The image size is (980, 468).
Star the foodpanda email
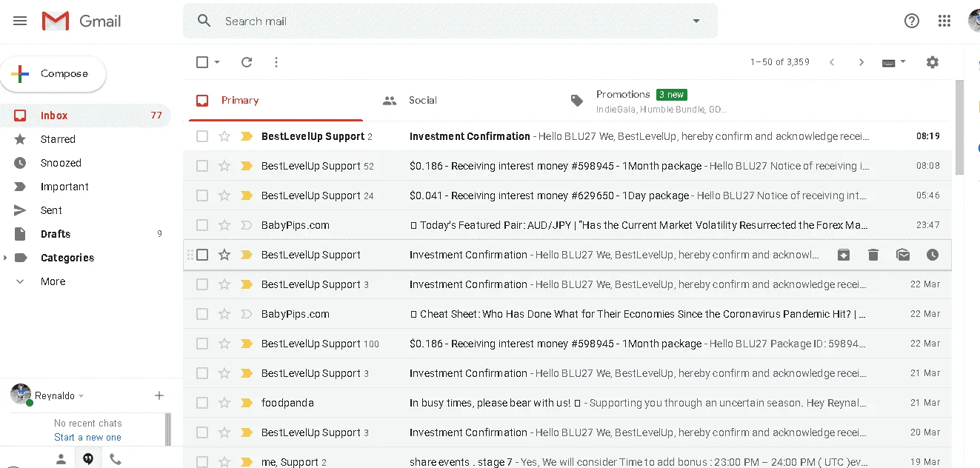pyautogui.click(x=224, y=403)
